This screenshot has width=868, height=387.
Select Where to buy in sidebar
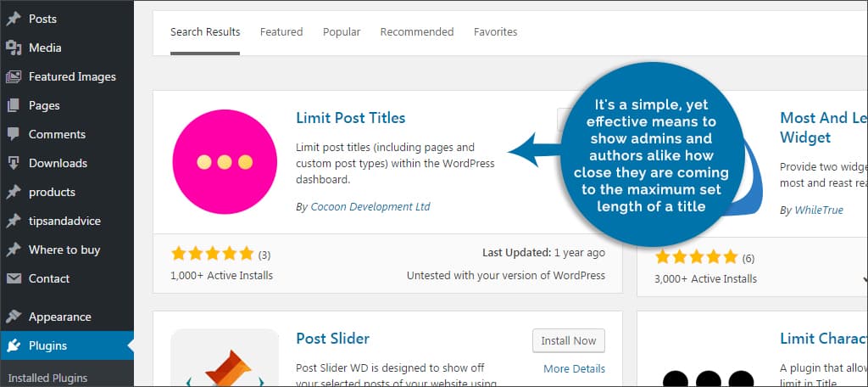coord(64,250)
